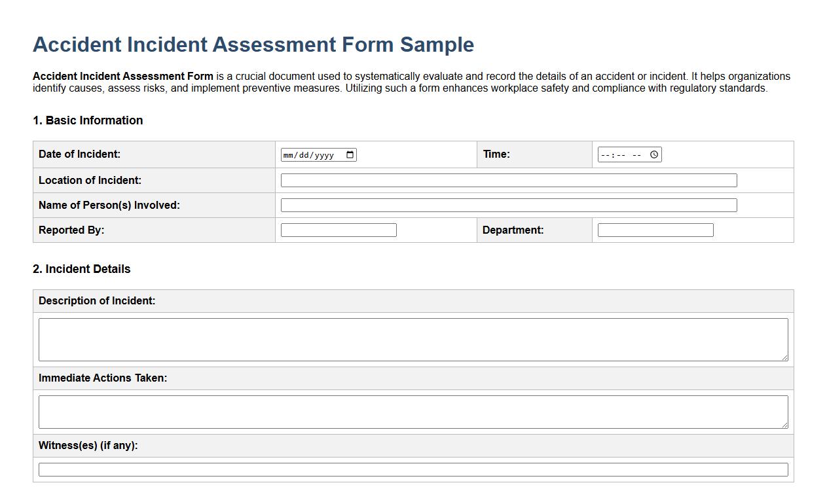Click the Accident Incident Assessment Form Sample heading
The width and height of the screenshot is (827, 504).
click(x=253, y=45)
